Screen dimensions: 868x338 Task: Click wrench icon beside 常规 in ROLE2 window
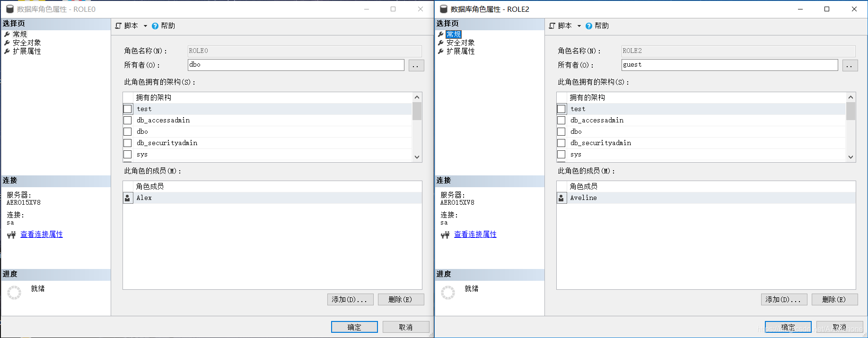441,35
